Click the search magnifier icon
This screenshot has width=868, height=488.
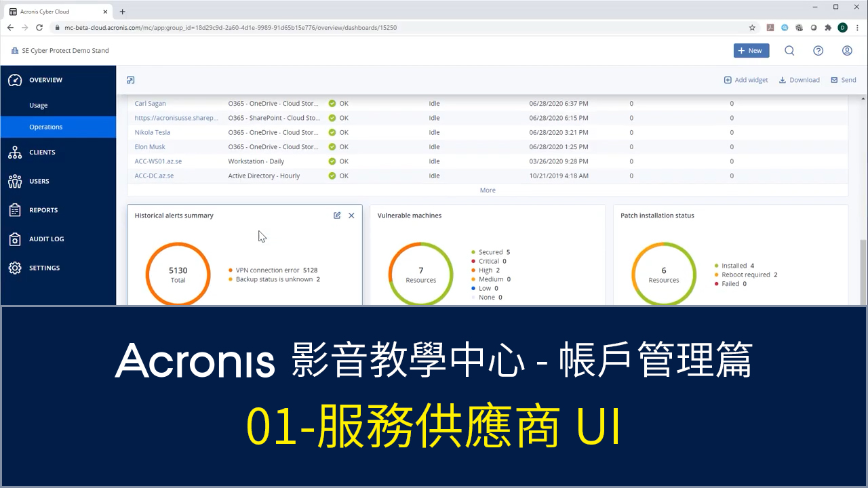coord(789,51)
